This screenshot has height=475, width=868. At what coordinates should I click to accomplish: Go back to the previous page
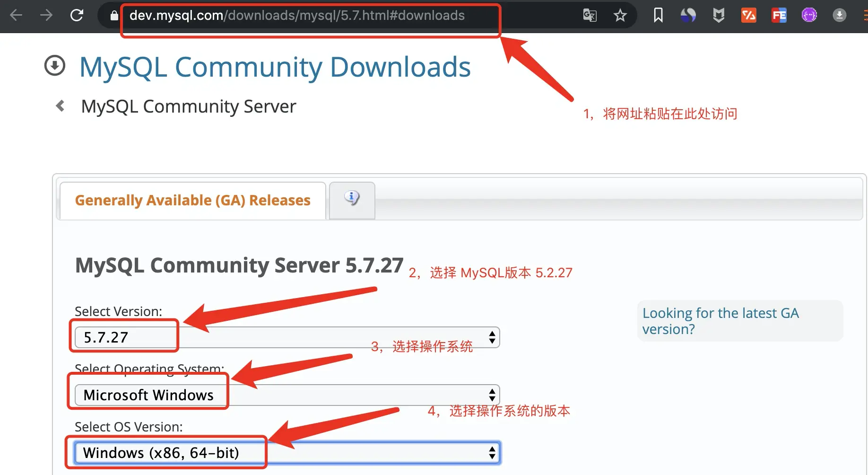[16, 16]
